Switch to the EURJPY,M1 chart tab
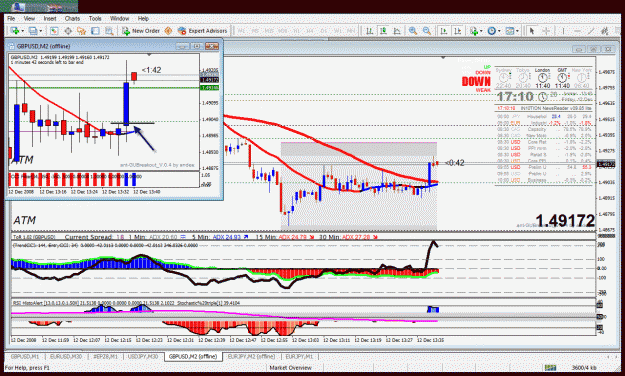Image resolution: width=625 pixels, height=376 pixels. point(299,356)
